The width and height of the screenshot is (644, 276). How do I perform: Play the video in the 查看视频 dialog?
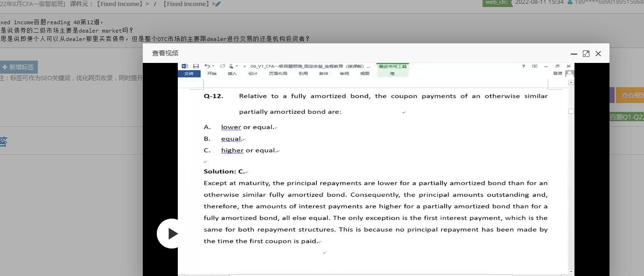(x=172, y=234)
